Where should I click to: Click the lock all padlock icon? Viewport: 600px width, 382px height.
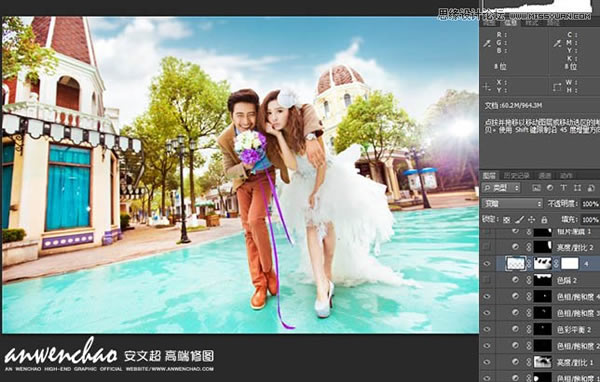coord(544,220)
